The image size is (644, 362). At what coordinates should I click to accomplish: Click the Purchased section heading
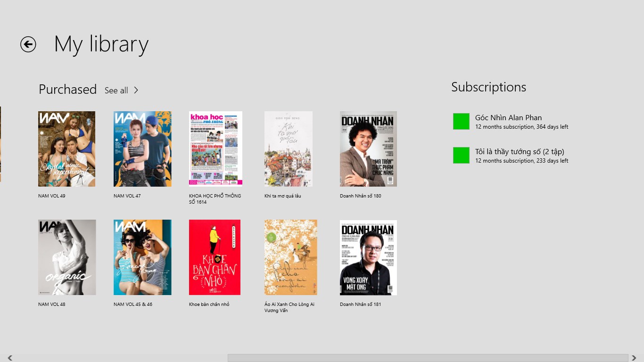click(x=67, y=89)
